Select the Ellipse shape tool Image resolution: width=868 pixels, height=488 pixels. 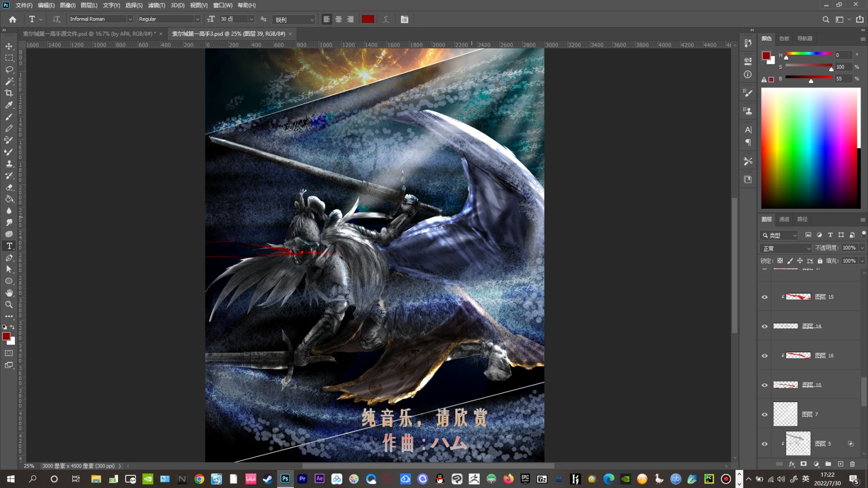(x=9, y=281)
